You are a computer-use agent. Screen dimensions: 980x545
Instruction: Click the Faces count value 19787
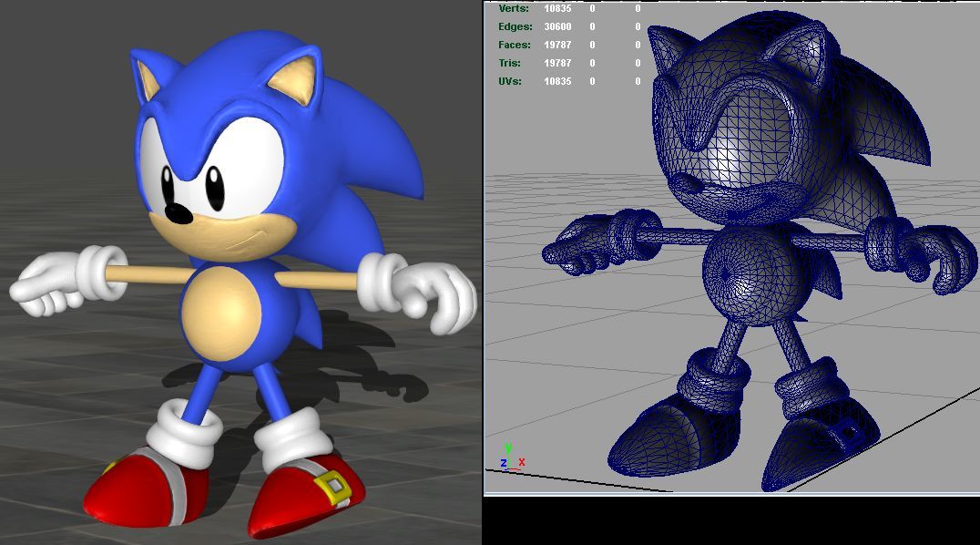(x=557, y=45)
